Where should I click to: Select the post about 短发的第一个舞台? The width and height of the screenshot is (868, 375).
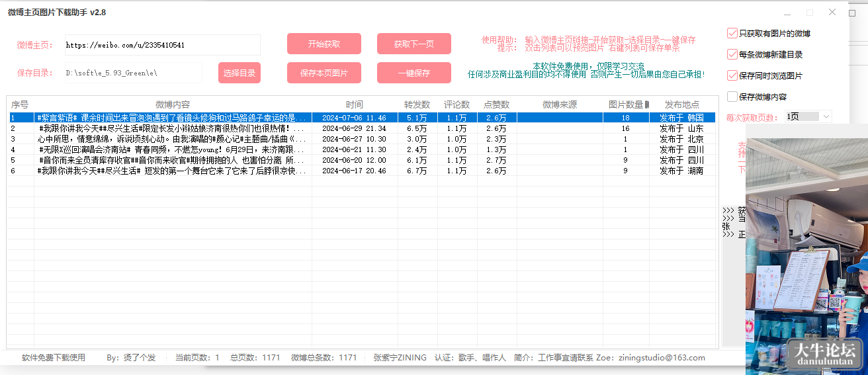(x=173, y=171)
